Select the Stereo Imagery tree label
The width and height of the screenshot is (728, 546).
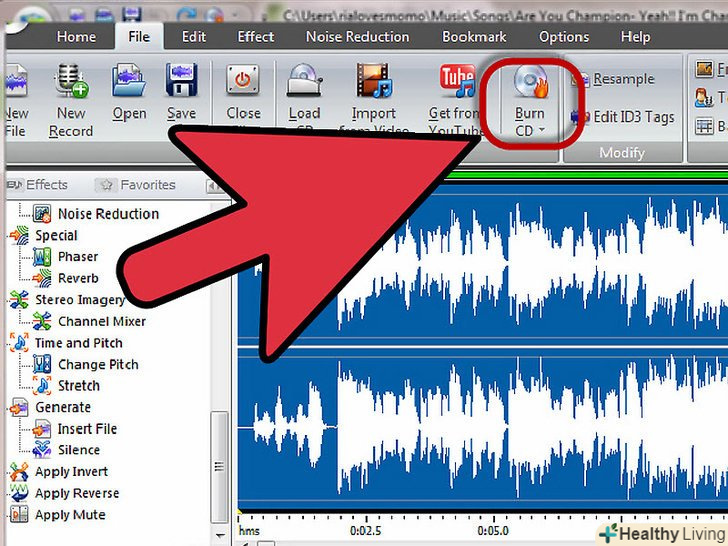[80, 300]
